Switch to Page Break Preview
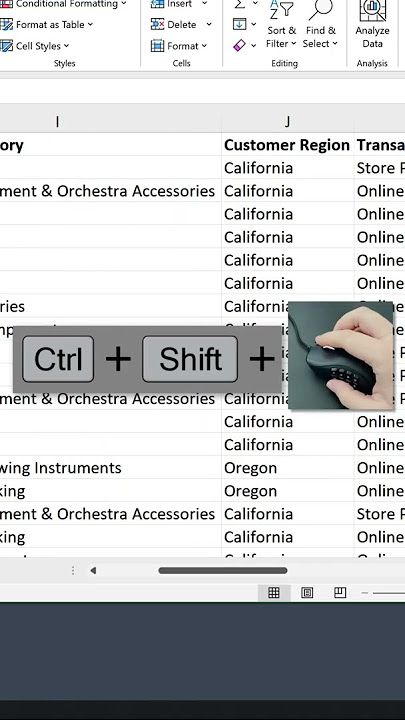Screen dimensions: 405x720 [x=340, y=593]
